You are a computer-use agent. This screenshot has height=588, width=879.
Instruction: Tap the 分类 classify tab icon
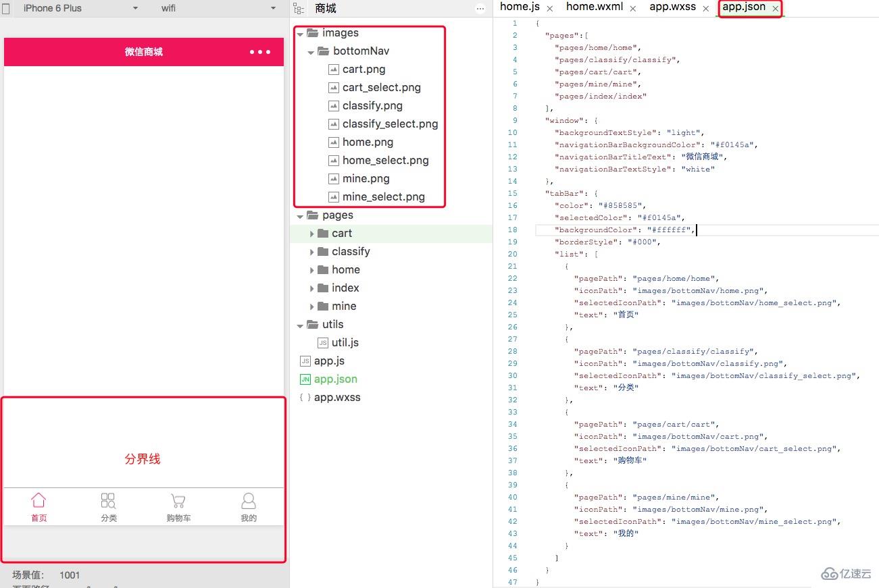(x=108, y=500)
